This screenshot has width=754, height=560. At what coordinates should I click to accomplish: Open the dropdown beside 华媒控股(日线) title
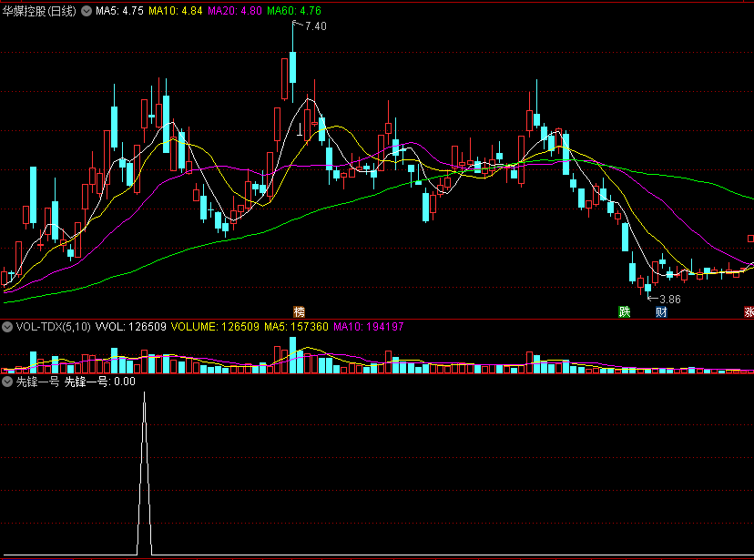point(87,11)
